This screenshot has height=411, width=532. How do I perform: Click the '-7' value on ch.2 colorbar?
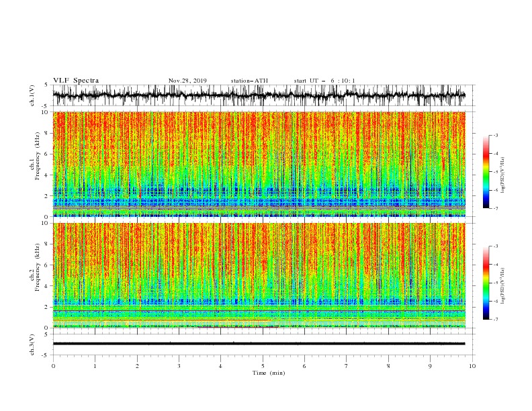coord(496,320)
